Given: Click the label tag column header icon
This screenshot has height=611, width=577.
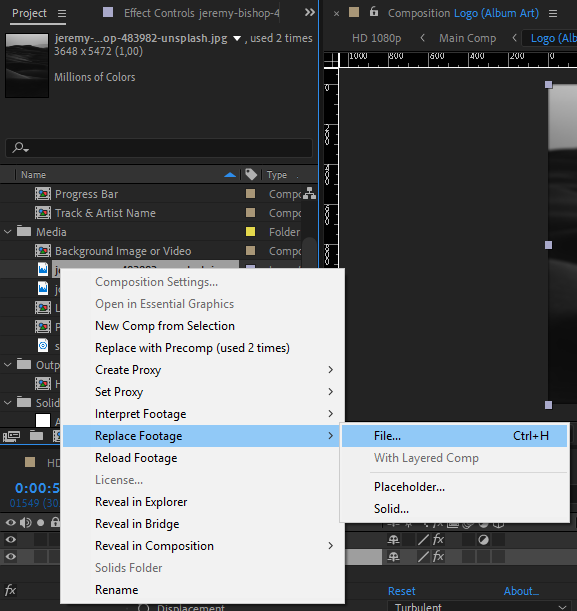Looking at the screenshot, I should click(251, 175).
